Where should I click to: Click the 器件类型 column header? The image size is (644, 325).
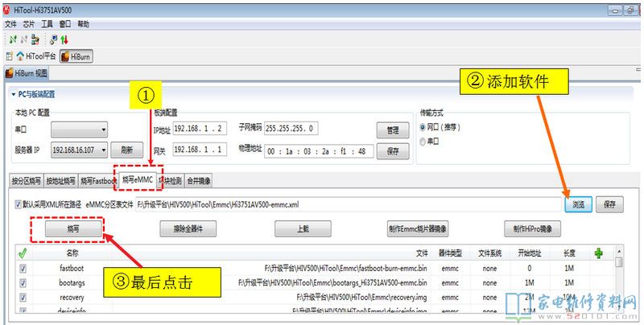click(x=450, y=253)
